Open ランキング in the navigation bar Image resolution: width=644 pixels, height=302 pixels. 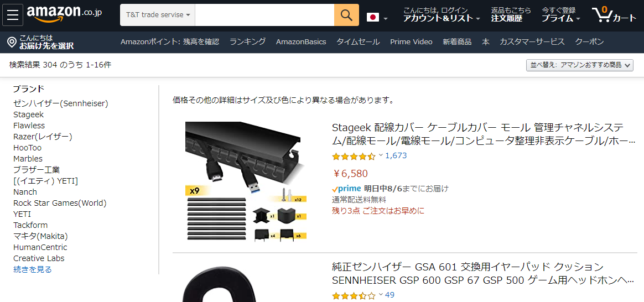(248, 42)
